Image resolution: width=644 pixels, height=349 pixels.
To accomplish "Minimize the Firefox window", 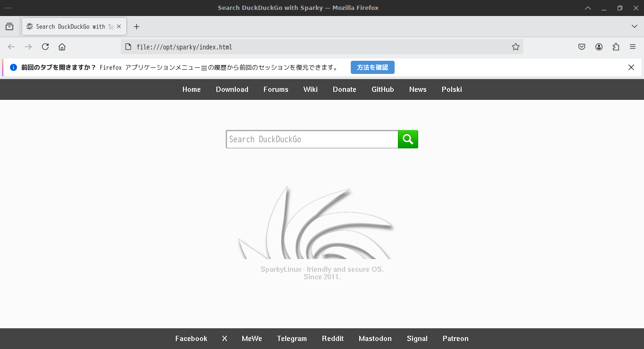I will click(x=604, y=8).
